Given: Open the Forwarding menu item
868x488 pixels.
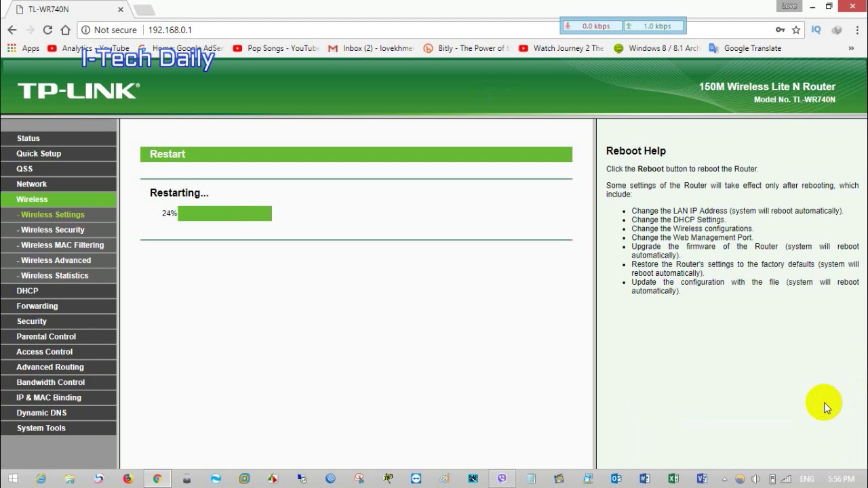Looking at the screenshot, I should 58,306.
